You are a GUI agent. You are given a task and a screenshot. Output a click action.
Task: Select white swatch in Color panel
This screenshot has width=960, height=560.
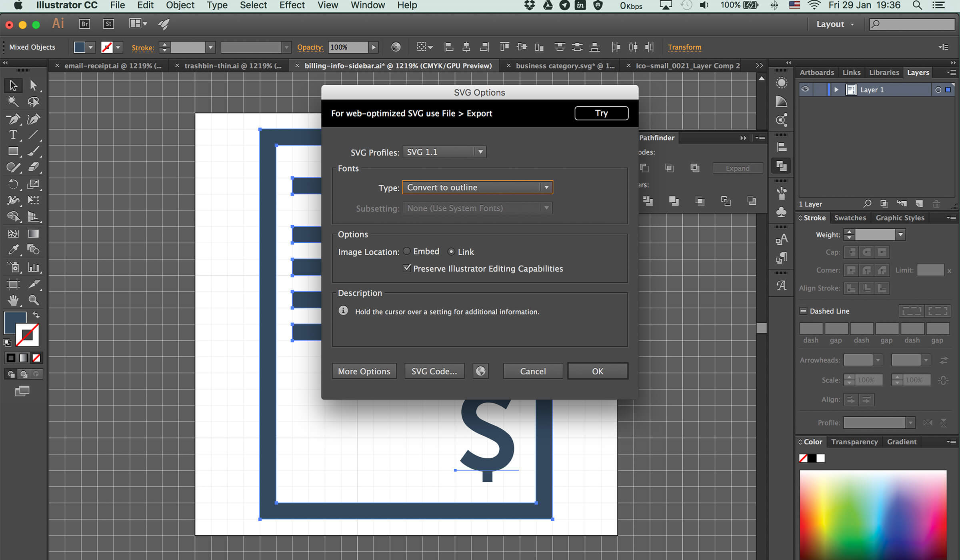(821, 458)
